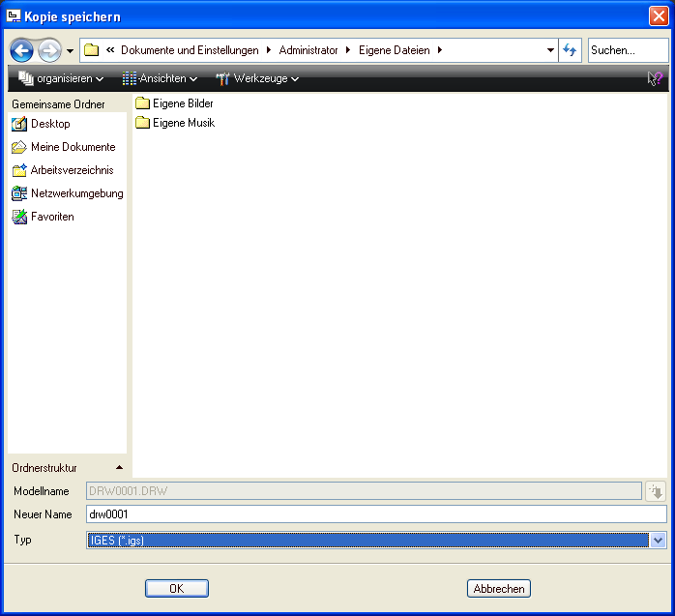Screen dimensions: 675x616
Task: Open the organisieren menu
Action: tap(62, 79)
